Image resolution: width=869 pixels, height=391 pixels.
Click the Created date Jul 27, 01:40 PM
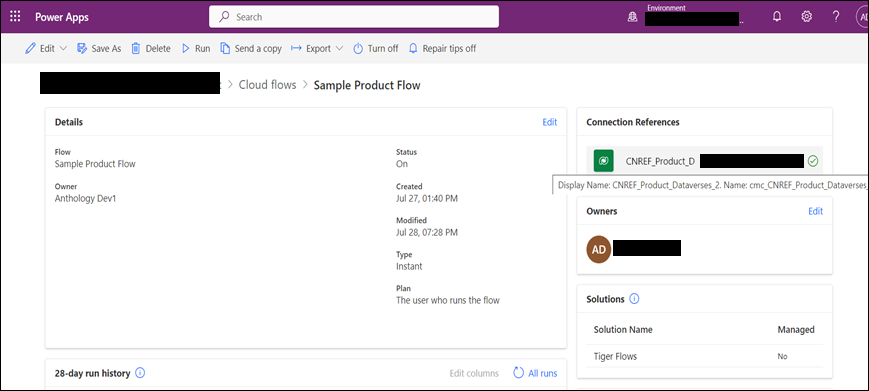coord(427,198)
